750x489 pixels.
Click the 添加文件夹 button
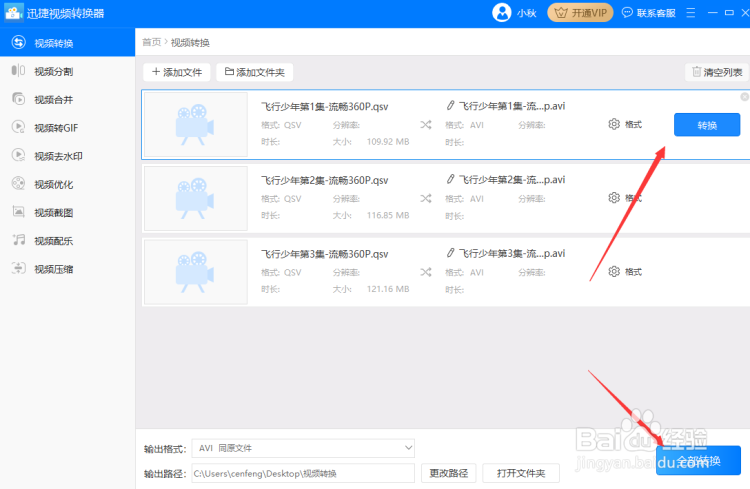pyautogui.click(x=254, y=72)
